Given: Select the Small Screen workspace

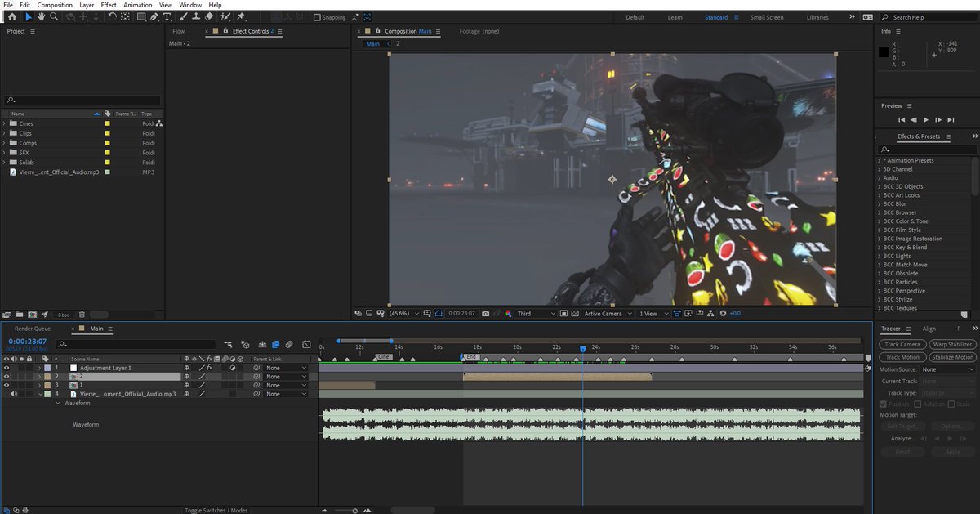Looking at the screenshot, I should pos(766,17).
